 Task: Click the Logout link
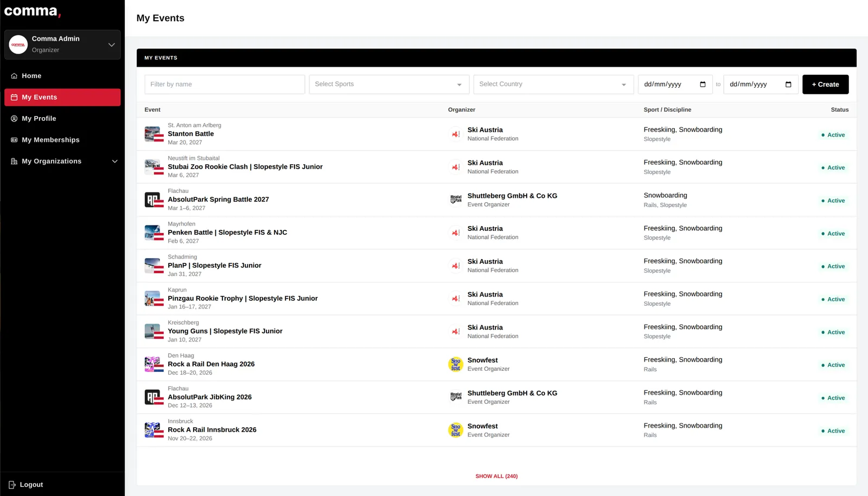click(26, 485)
